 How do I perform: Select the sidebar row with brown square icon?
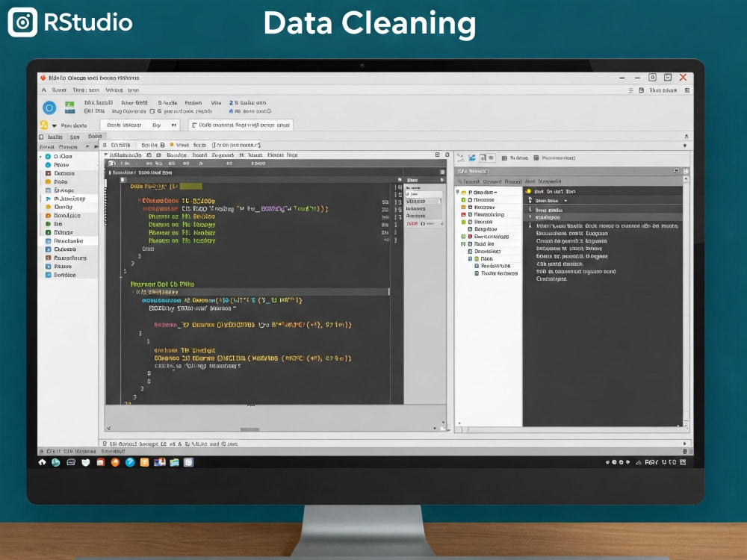click(x=66, y=258)
